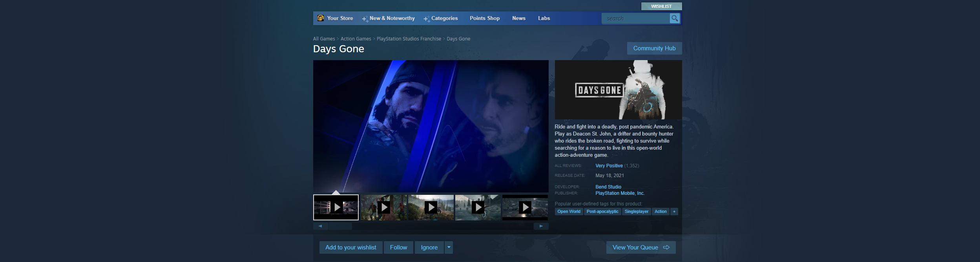Image resolution: width=980 pixels, height=262 pixels.
Task: Focus the store search field
Action: (636, 18)
